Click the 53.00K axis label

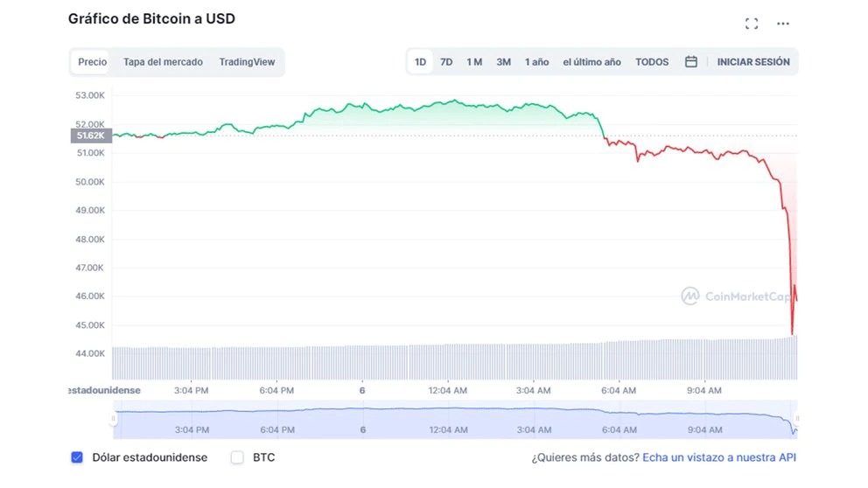point(89,95)
